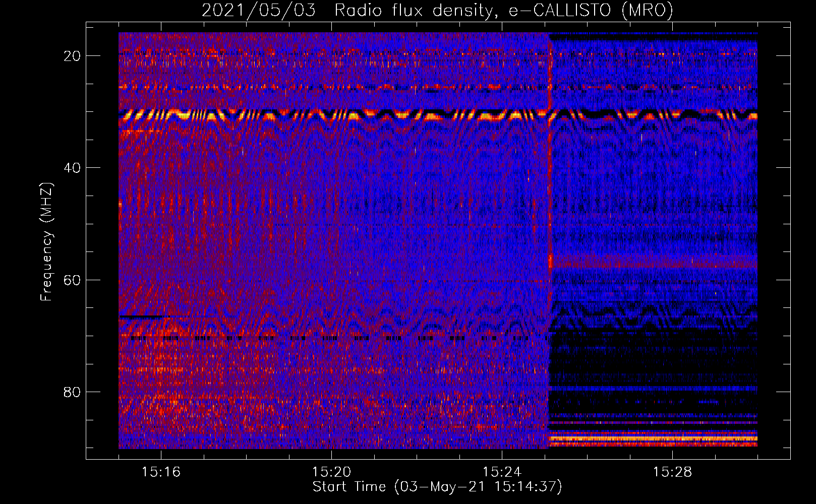Click the 'Start Time (03-May-21 15:14:37)' label

(437, 487)
